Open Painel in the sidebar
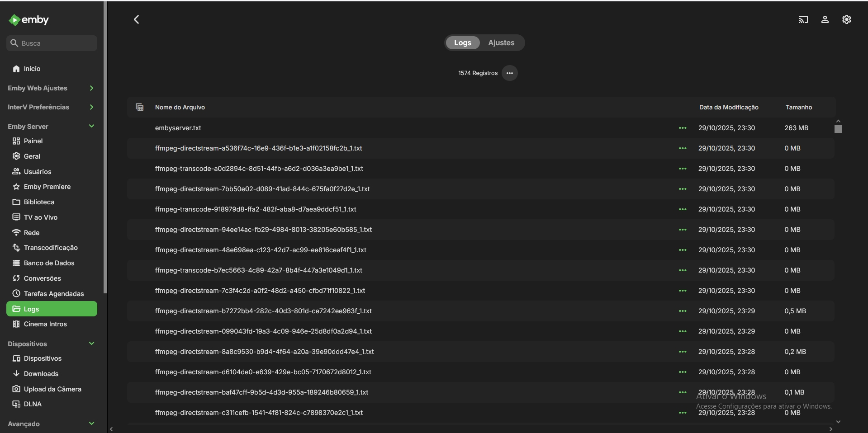 (x=52, y=141)
